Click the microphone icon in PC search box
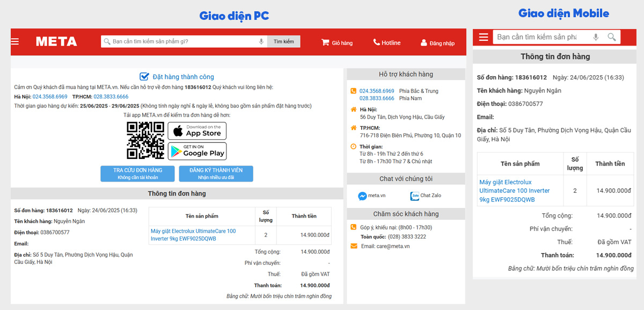The image size is (644, 310). tap(261, 41)
